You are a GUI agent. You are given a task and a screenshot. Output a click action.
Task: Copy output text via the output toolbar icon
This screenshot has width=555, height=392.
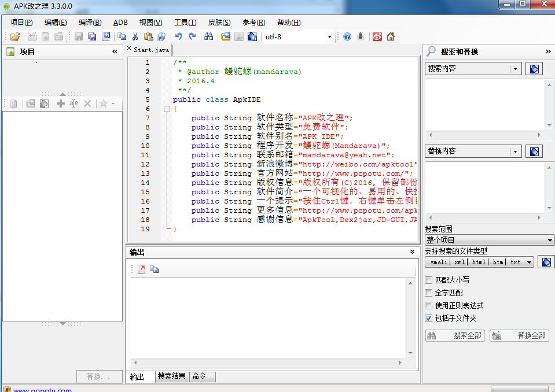tap(155, 269)
